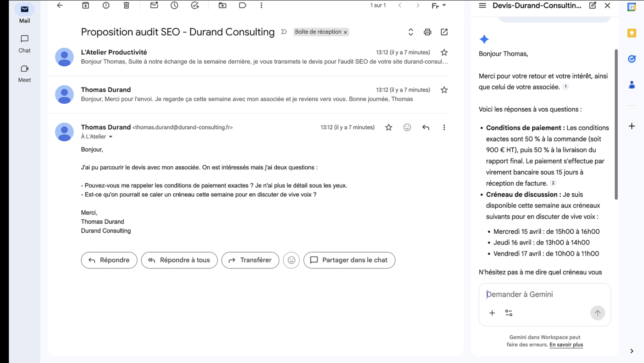Viewport: 644px width, 363px height.
Task: Report this email as spam
Action: pos(106,5)
